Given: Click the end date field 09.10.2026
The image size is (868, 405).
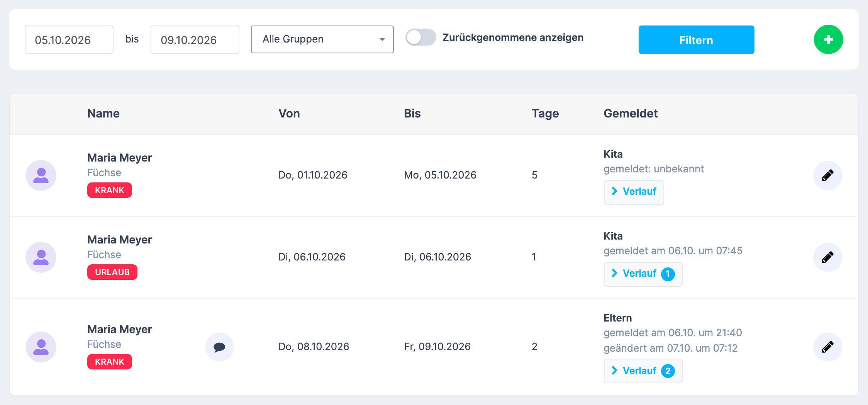Looking at the screenshot, I should (x=195, y=39).
